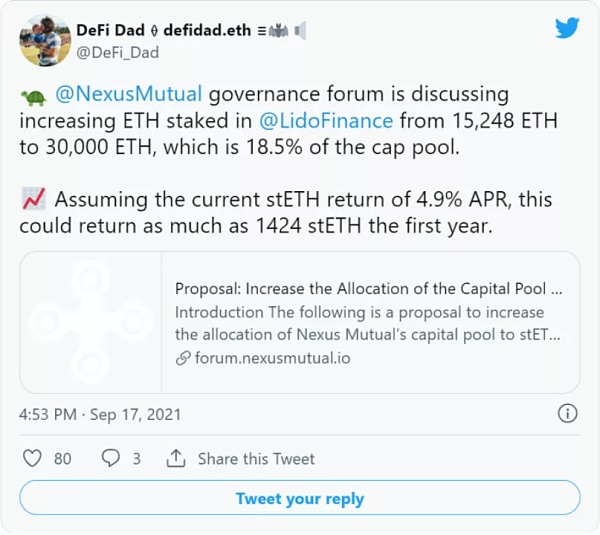This screenshot has width=600, height=535.
Task: Open tweet info circle icon
Action: [x=567, y=413]
